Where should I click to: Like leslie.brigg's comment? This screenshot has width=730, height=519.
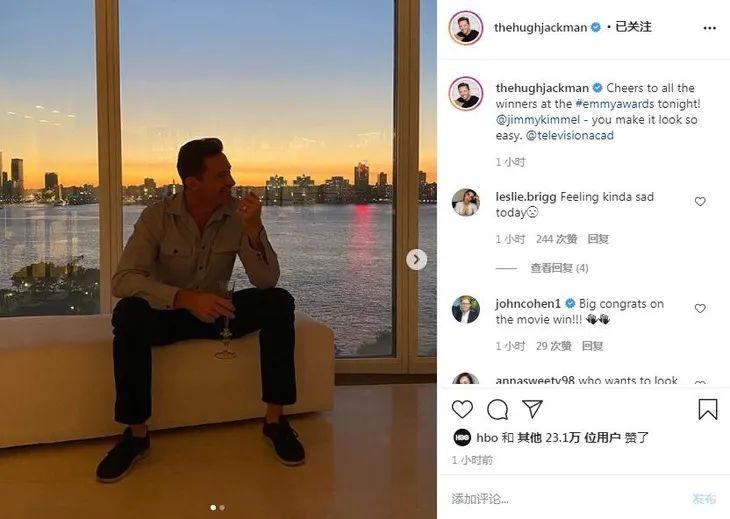pyautogui.click(x=700, y=202)
